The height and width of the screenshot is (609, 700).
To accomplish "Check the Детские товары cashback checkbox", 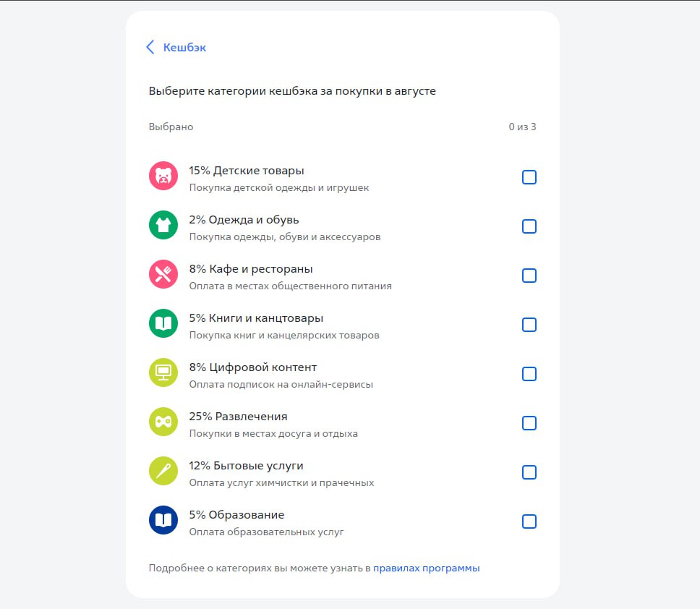I will [529, 177].
